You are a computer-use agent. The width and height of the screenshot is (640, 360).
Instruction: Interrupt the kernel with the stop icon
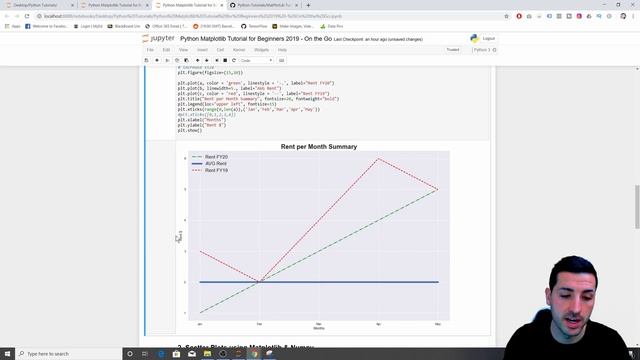pyautogui.click(x=225, y=60)
